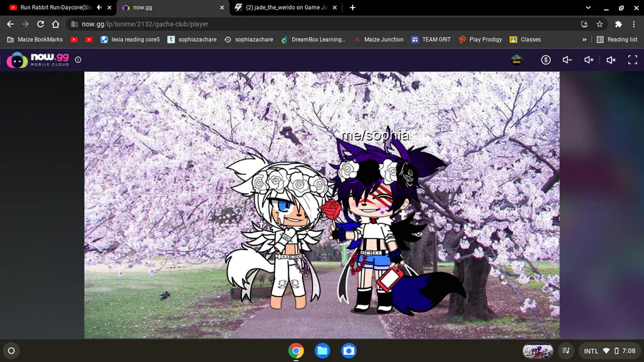Open Chrome from the shelf

point(296,351)
